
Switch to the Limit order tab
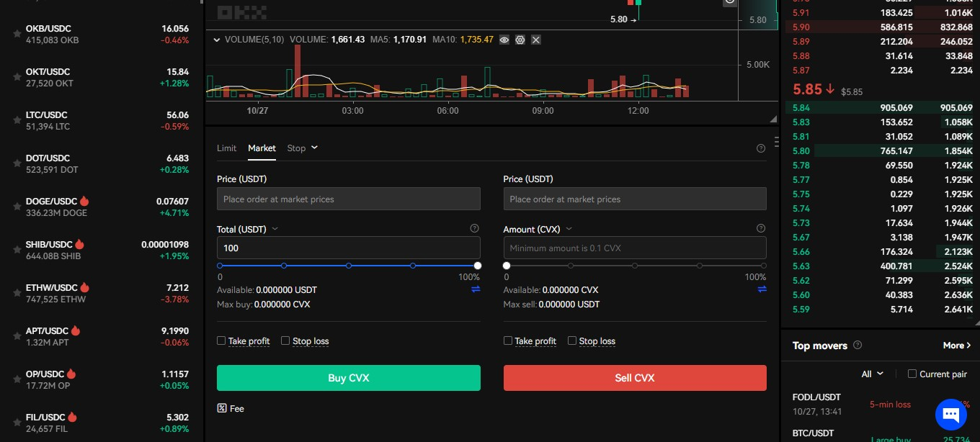(x=226, y=148)
